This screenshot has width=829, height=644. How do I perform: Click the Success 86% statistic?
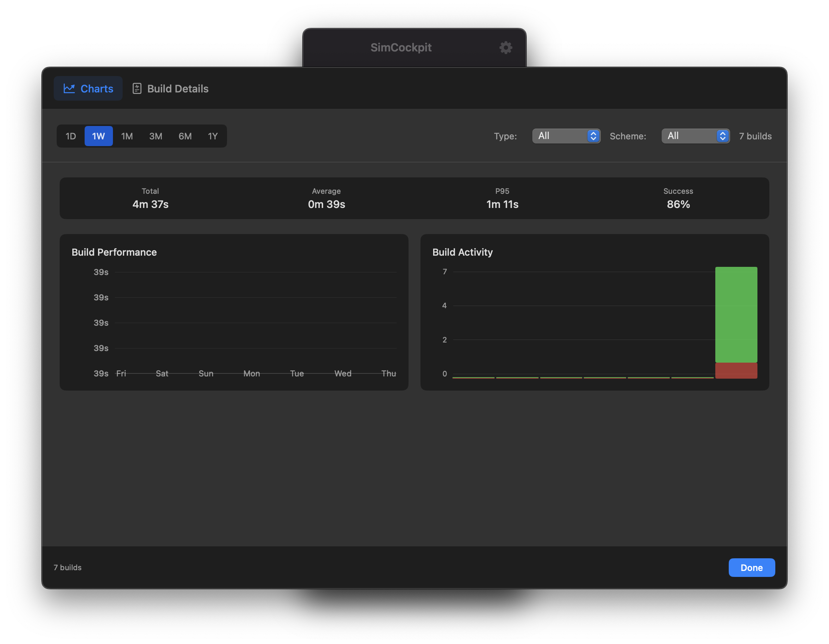coord(678,199)
